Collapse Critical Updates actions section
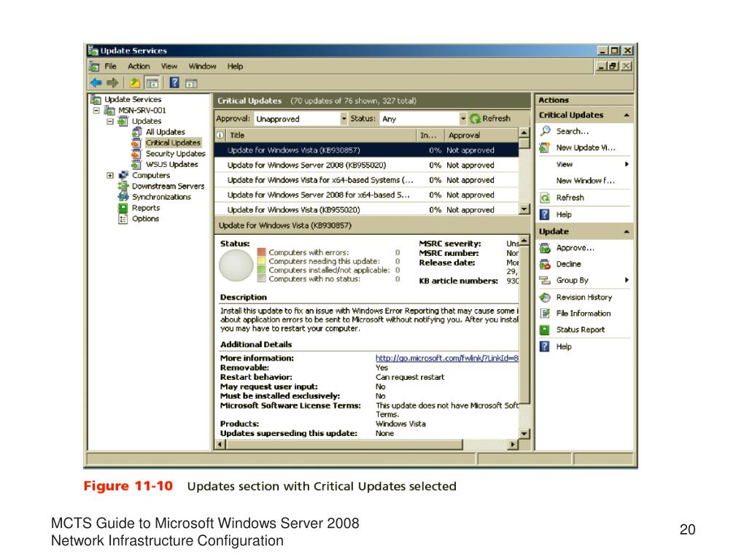747x560 pixels. tap(627, 115)
